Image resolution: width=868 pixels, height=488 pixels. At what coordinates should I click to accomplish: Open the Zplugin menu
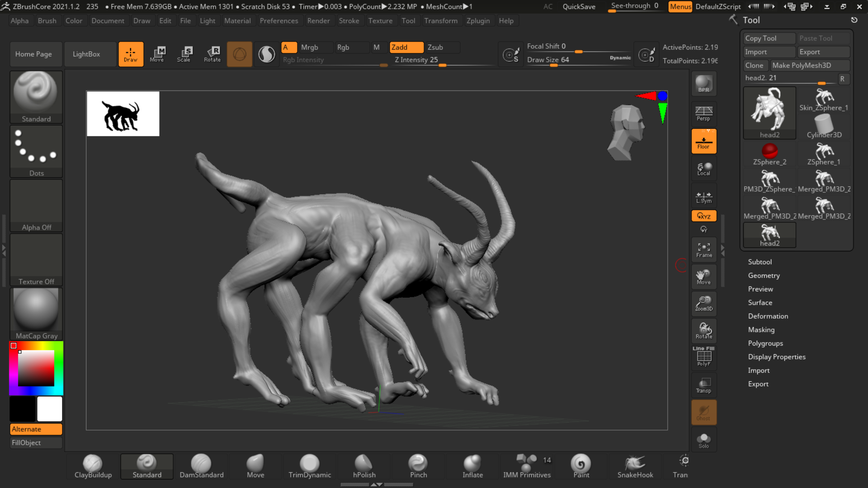478,21
